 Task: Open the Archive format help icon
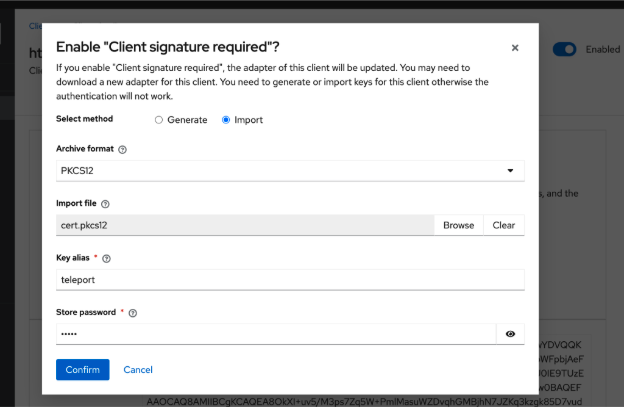pyautogui.click(x=123, y=149)
